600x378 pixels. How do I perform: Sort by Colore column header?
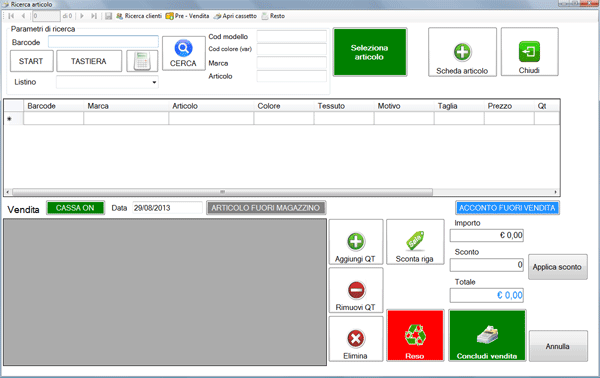coord(284,106)
